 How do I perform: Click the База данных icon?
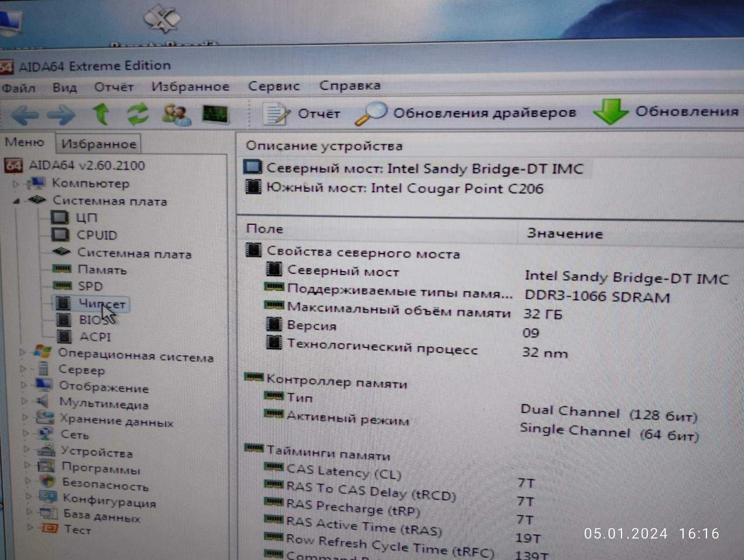48,513
